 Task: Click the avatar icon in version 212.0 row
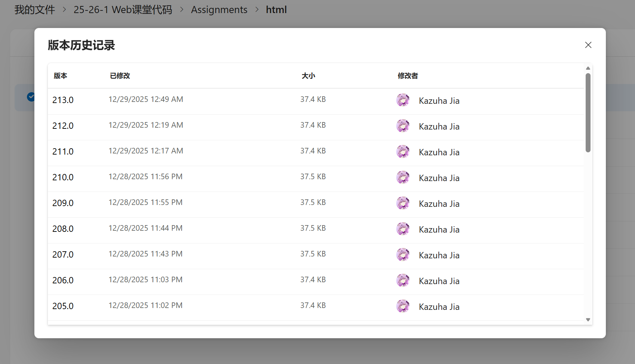coord(403,126)
